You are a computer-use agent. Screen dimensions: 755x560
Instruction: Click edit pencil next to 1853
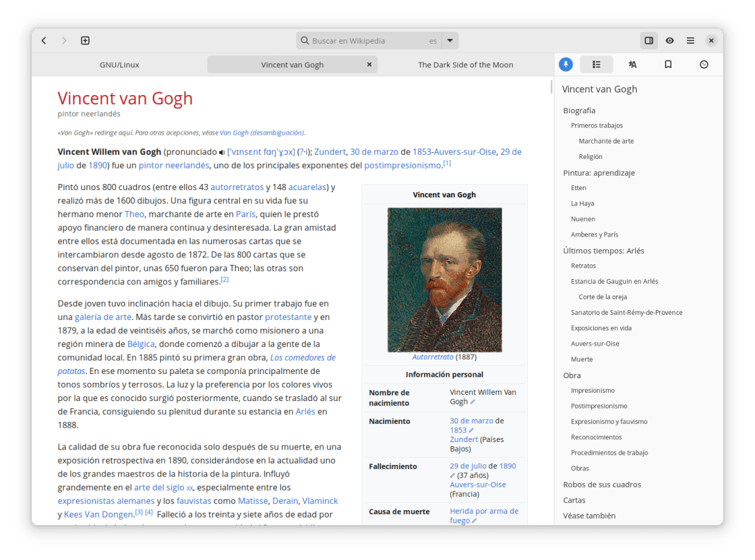coord(471,430)
